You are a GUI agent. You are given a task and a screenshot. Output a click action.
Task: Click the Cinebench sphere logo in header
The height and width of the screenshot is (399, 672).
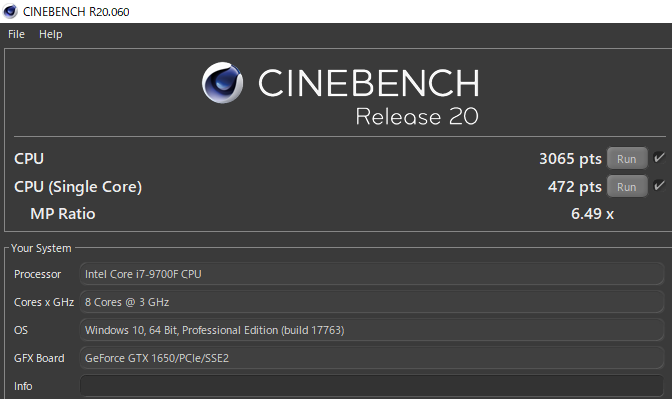coord(222,83)
